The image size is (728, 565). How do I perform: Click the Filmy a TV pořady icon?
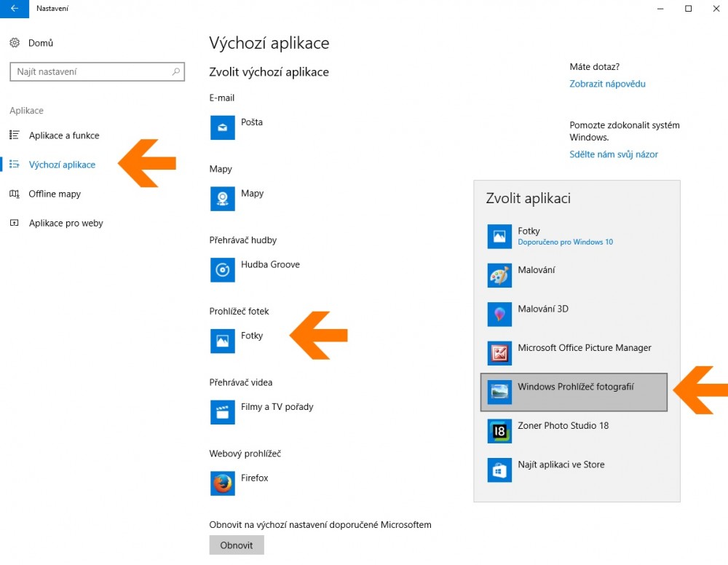222,412
